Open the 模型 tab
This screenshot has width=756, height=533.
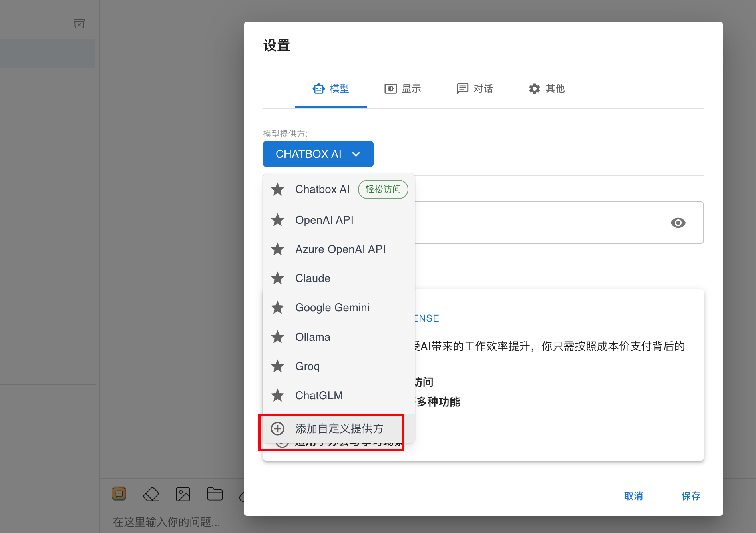331,89
